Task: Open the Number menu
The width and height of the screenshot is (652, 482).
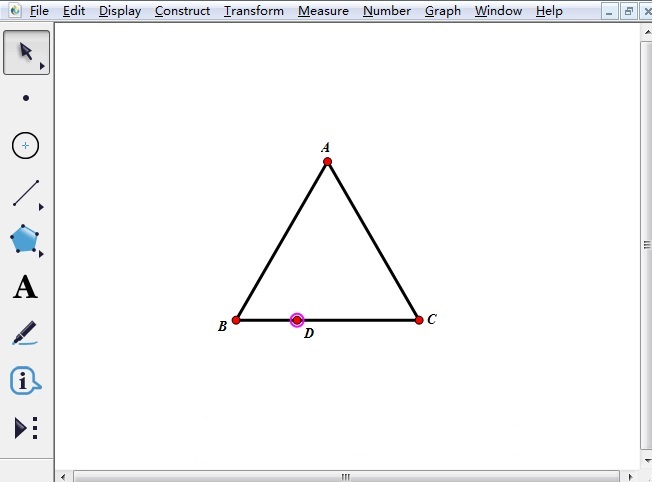Action: click(x=387, y=11)
